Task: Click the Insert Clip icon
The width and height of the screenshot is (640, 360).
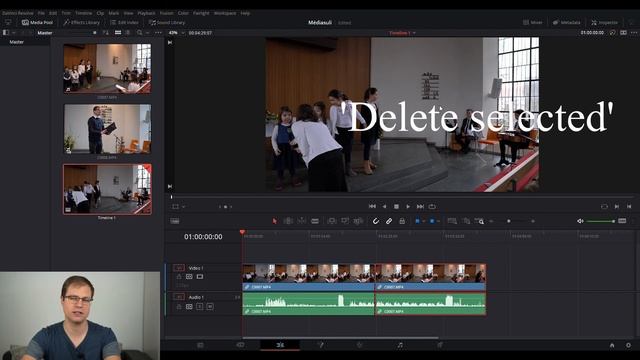Action: [x=331, y=221]
